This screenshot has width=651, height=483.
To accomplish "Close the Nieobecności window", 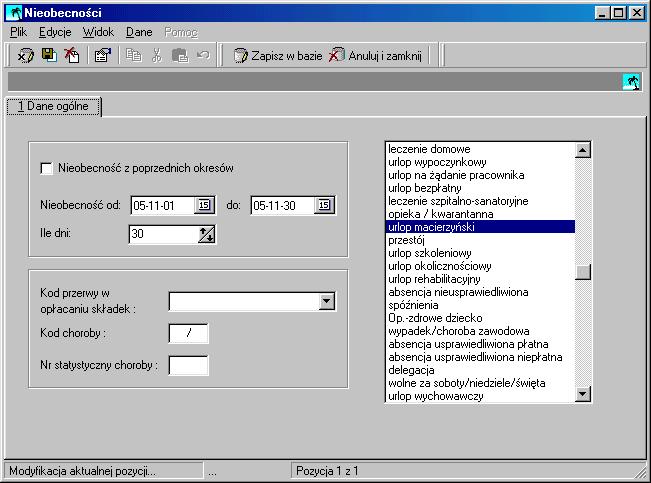I will (x=636, y=13).
